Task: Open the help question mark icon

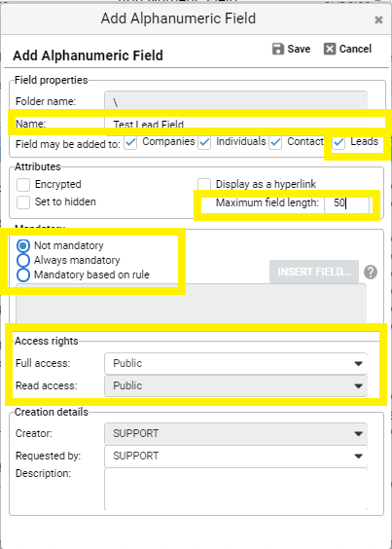Action: coord(371,272)
